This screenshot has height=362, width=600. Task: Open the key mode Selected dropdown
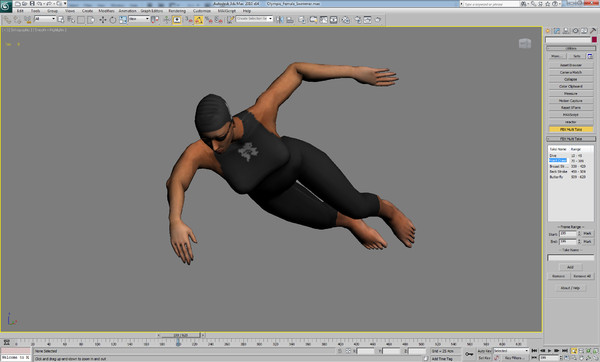(511, 351)
